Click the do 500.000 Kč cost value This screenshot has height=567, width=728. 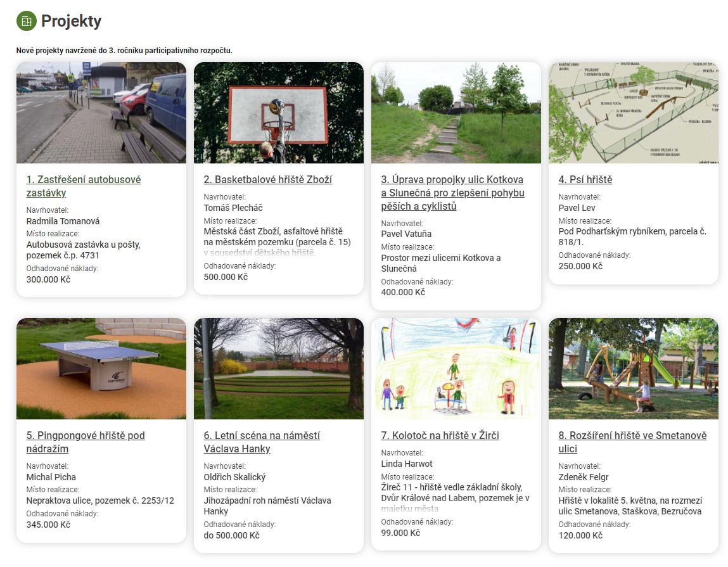(232, 535)
